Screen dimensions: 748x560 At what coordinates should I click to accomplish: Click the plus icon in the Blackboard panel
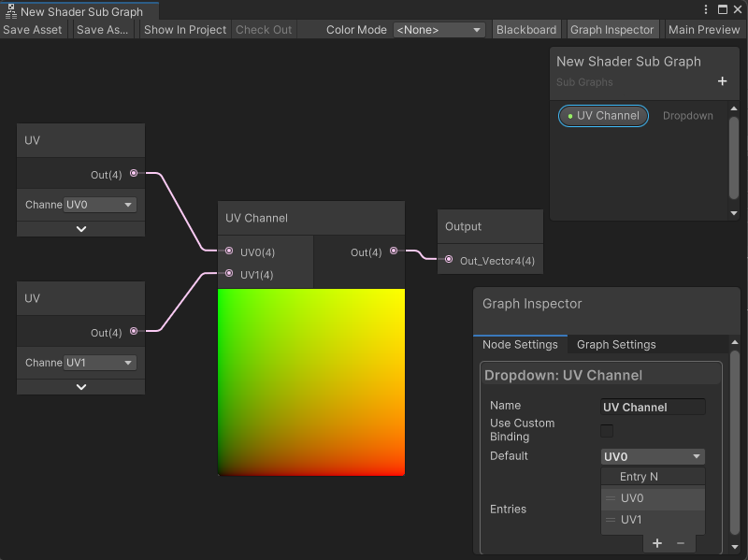722,81
